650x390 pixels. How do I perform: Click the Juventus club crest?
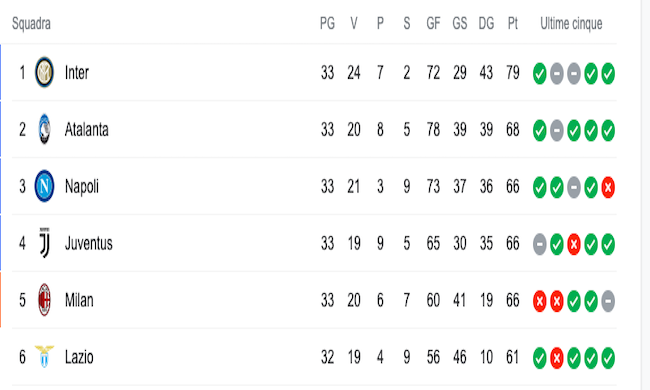point(44,243)
